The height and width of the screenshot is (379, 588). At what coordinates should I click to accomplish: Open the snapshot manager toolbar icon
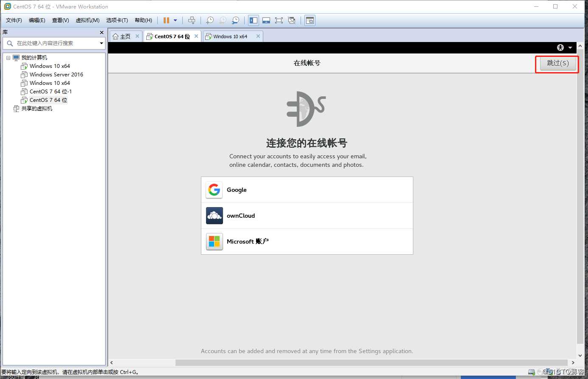tap(235, 20)
